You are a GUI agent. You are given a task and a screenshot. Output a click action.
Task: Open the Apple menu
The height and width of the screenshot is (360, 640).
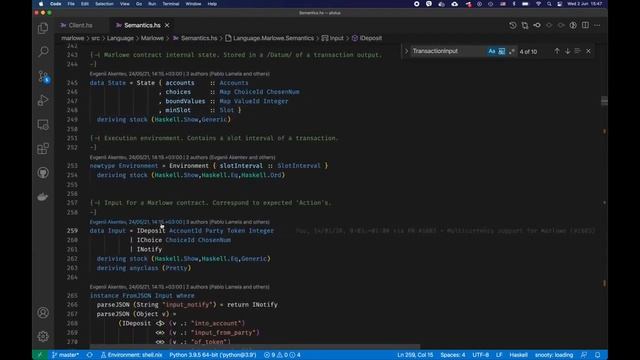(x=40, y=4)
